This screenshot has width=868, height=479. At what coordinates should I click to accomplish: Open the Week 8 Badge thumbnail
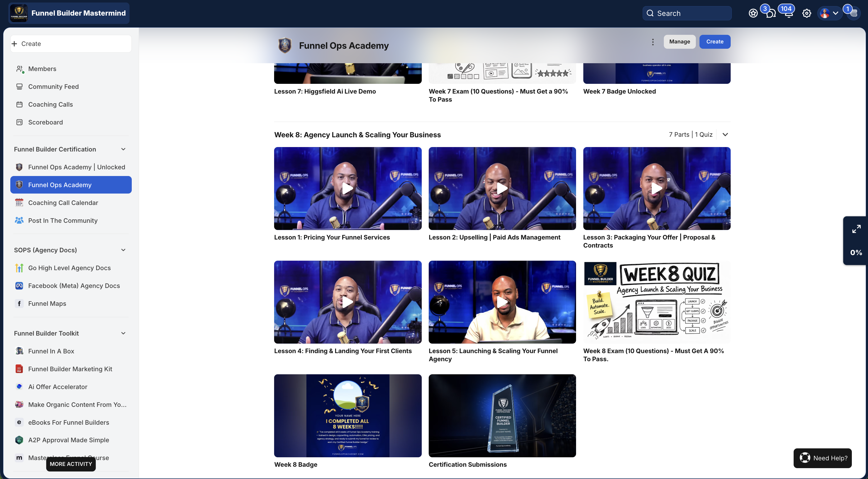point(348,416)
